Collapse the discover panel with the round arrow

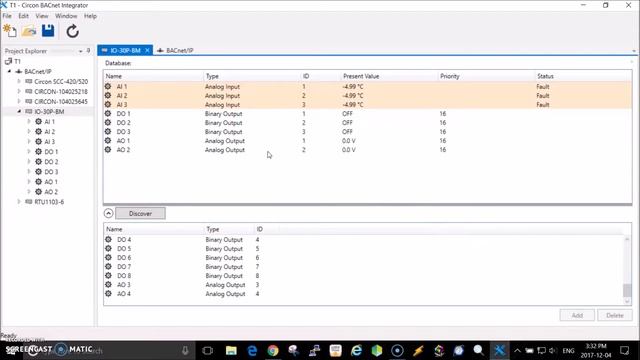(108, 213)
